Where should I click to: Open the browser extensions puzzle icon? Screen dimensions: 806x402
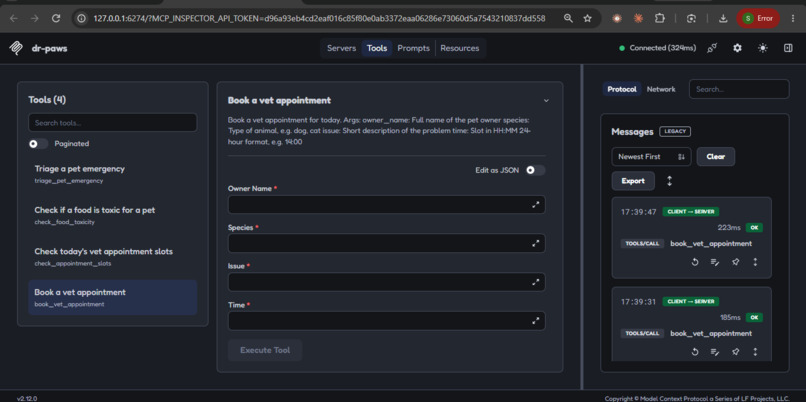(660, 19)
